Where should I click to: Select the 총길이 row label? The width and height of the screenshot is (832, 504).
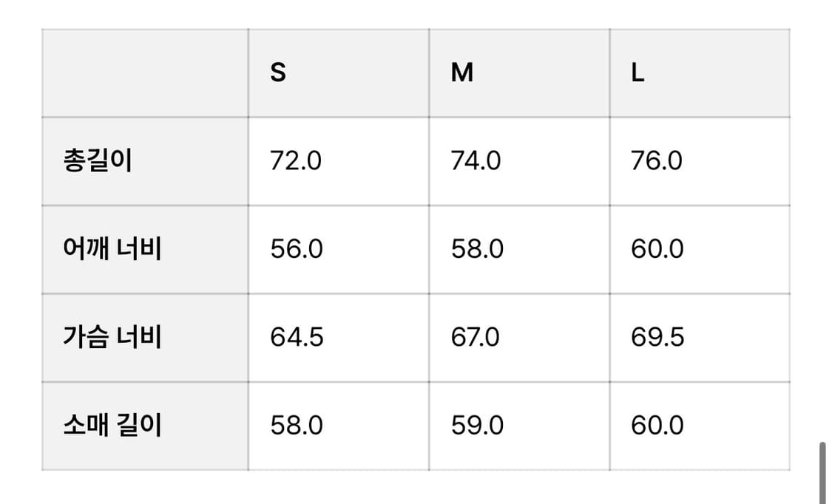click(x=98, y=160)
